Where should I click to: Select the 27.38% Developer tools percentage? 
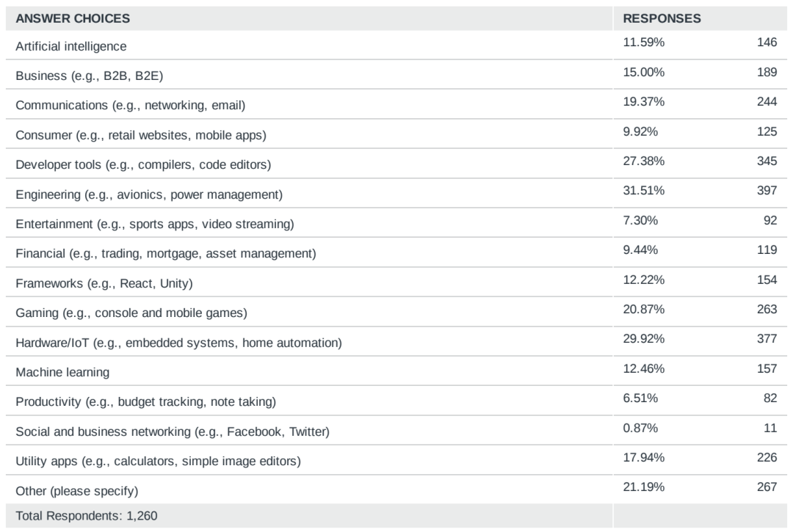643,161
